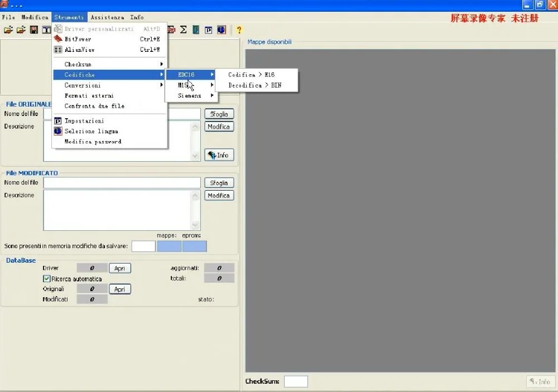Viewport: 558px width, 392px height.
Task: Click the leftmost open-folder toolbar icon
Action: pos(8,30)
